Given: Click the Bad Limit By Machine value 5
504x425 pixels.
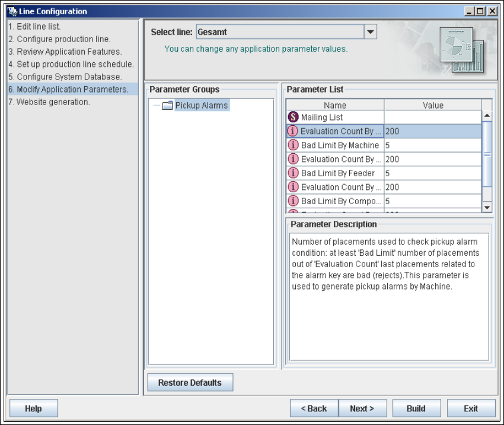Looking at the screenshot, I should pos(433,145).
